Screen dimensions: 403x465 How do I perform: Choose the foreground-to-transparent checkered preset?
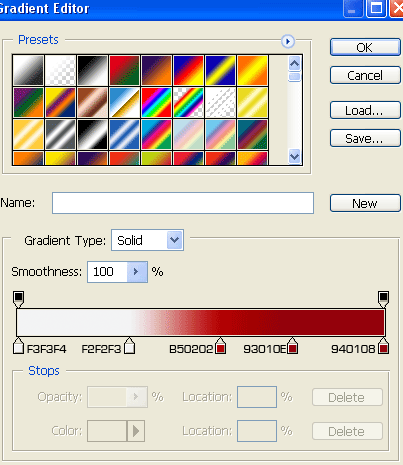[60, 70]
